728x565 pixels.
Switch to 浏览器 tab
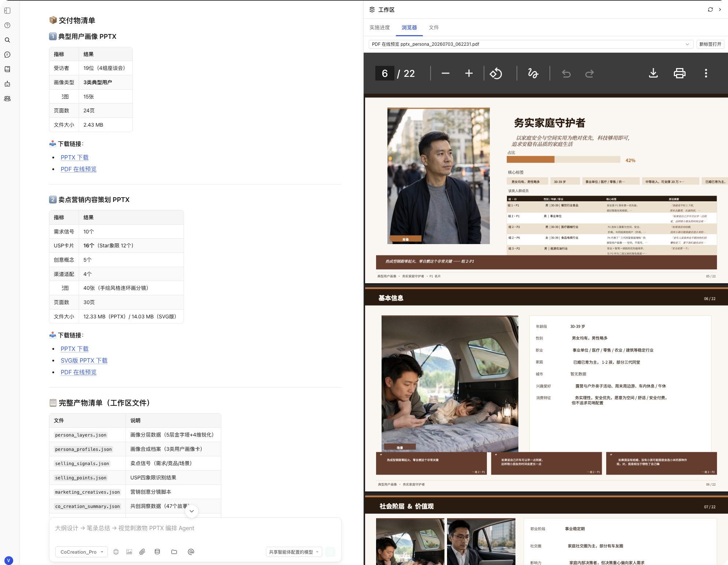(x=409, y=27)
